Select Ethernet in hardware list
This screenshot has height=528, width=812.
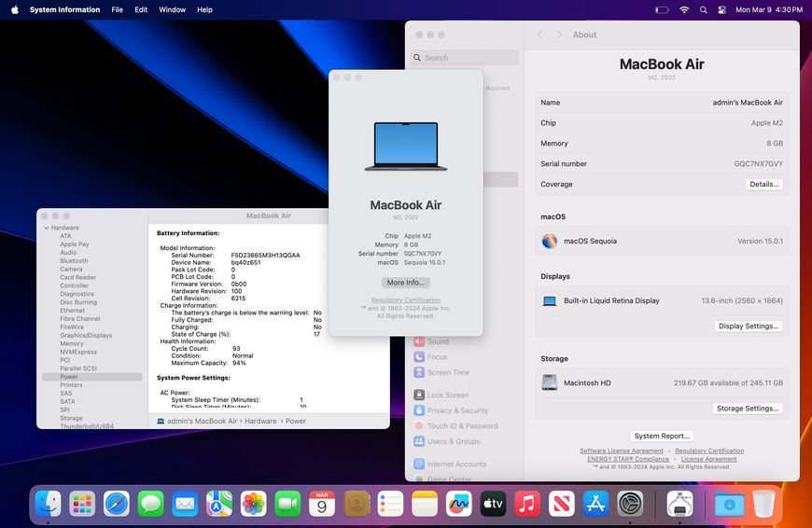pyautogui.click(x=73, y=311)
